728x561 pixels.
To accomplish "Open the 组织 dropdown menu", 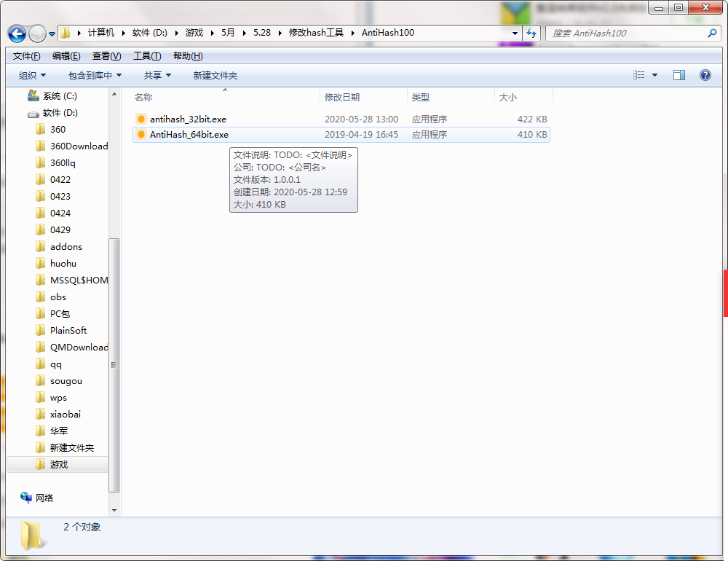I will (32, 75).
